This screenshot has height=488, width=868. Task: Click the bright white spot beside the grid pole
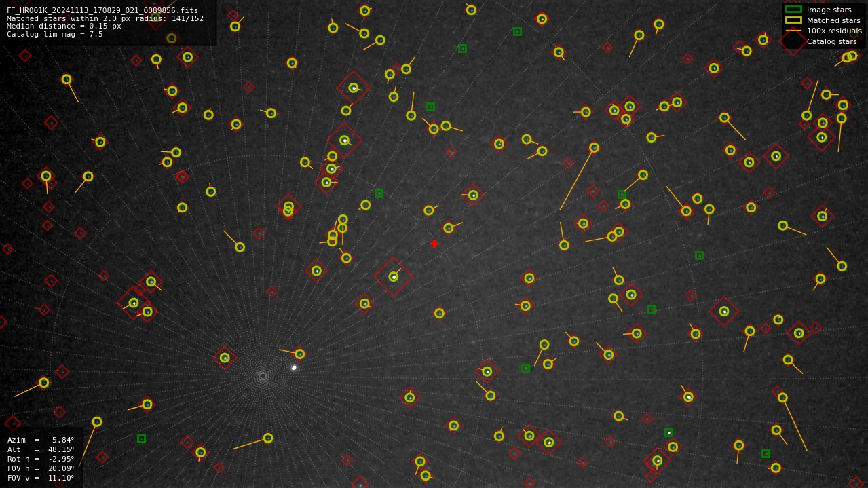point(294,368)
